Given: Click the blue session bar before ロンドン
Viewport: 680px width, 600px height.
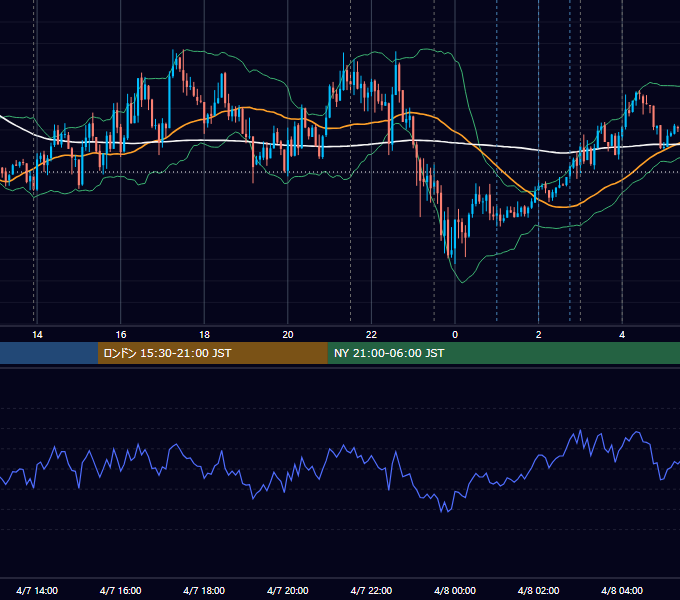Looking at the screenshot, I should click(x=49, y=353).
